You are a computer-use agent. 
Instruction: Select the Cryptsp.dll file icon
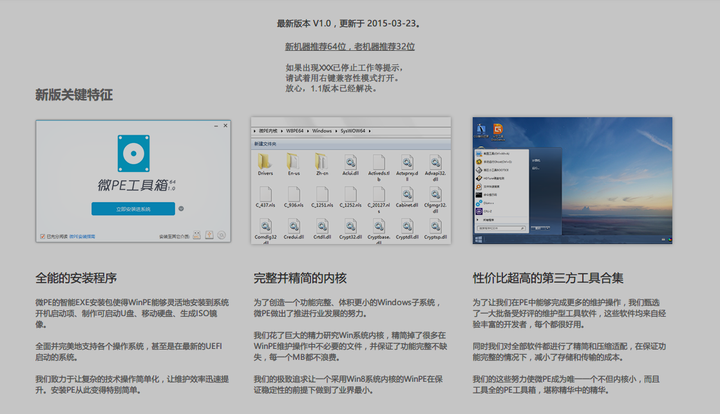435,226
